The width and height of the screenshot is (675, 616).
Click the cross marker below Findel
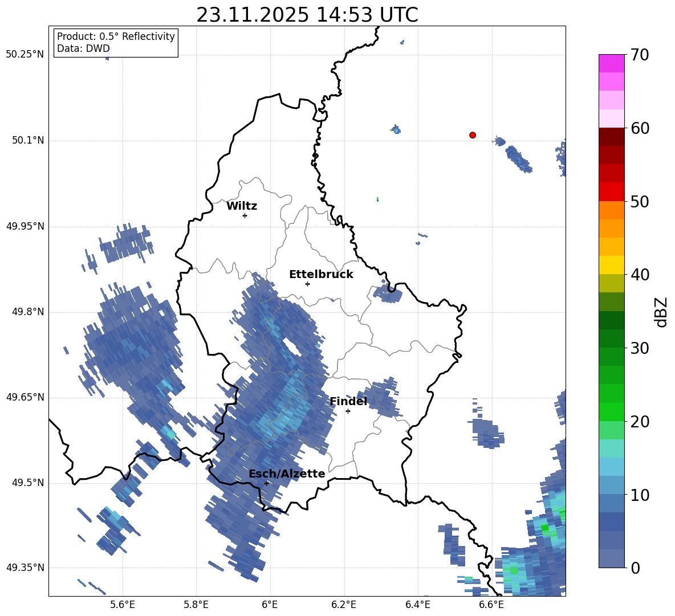pos(348,411)
